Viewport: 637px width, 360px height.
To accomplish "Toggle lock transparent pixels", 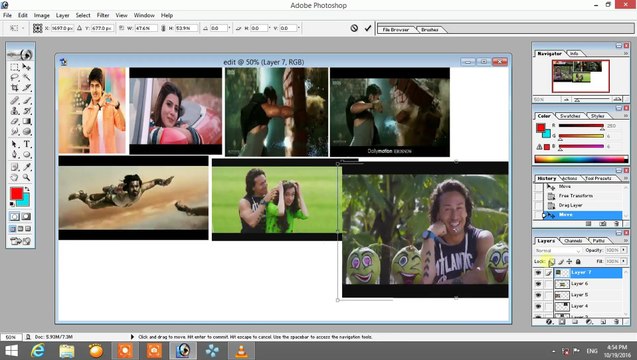I will click(552, 262).
